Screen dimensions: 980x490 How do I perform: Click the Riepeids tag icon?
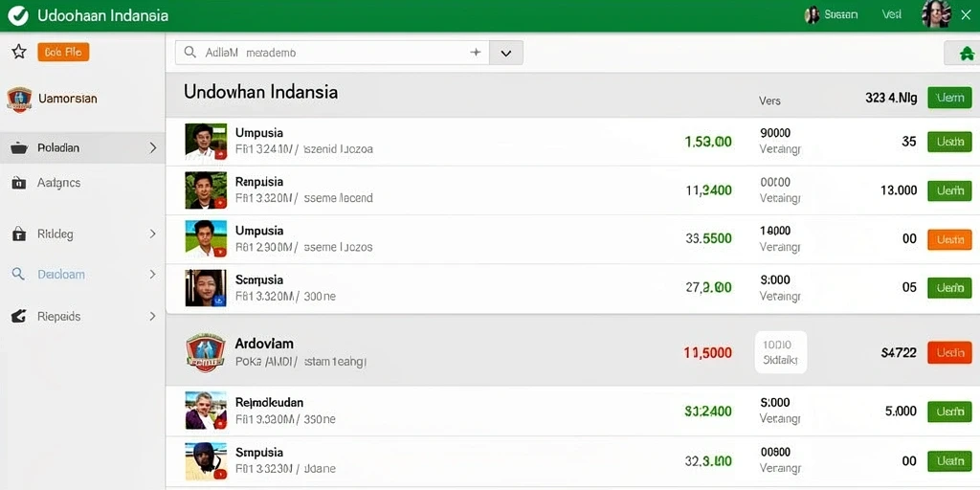click(x=19, y=316)
